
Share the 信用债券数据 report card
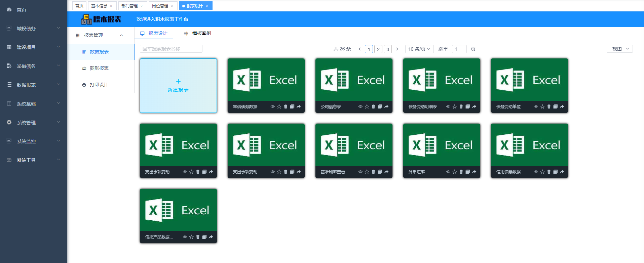[x=562, y=172]
